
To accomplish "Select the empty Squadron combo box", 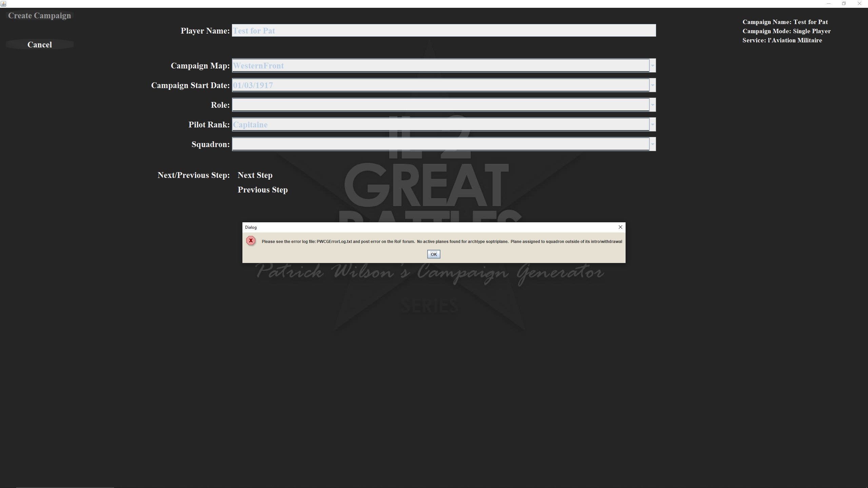I will [x=440, y=144].
